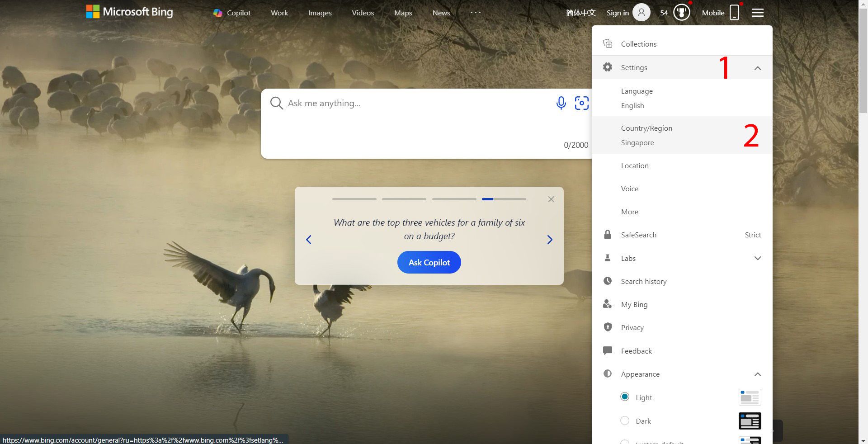This screenshot has width=868, height=444.
Task: Expand the Labs section
Action: [x=758, y=258]
